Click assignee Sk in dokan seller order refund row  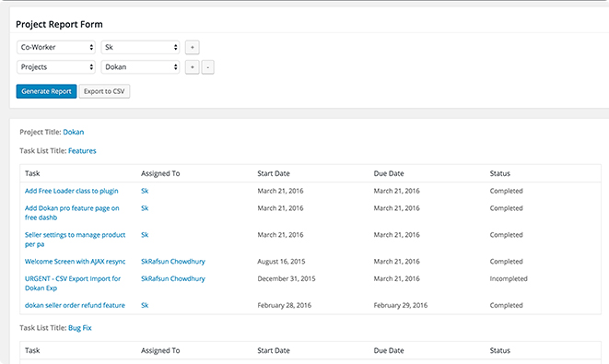pyautogui.click(x=145, y=305)
